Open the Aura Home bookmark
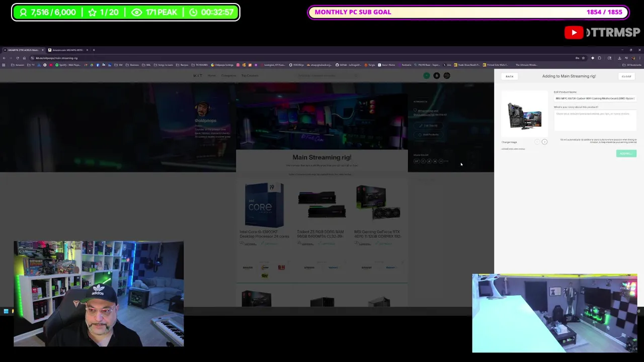Image resolution: width=644 pixels, height=362 pixels. pos(387,65)
